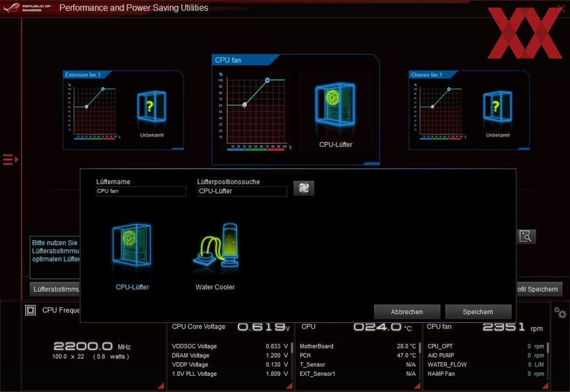Select the Water Cooler icon
The height and width of the screenshot is (392, 570).
coord(216,245)
